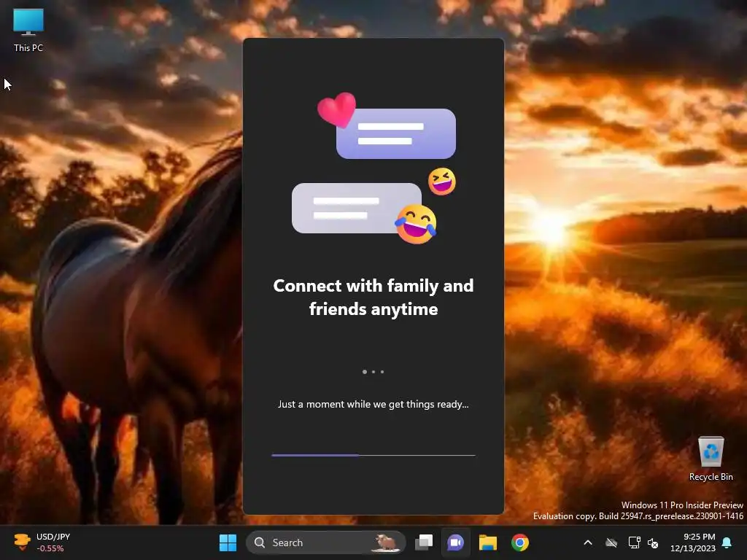Launch Google Chrome from the taskbar

point(519,542)
